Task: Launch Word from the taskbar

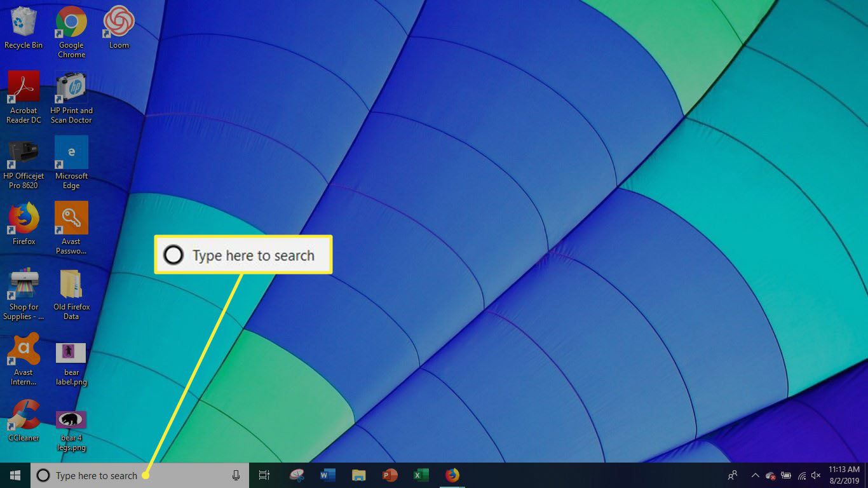Action: point(328,475)
